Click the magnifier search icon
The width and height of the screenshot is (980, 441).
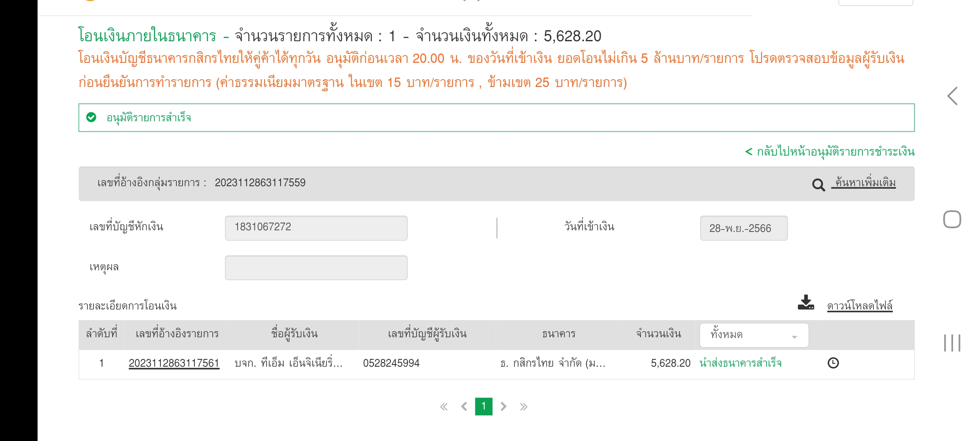click(x=818, y=185)
